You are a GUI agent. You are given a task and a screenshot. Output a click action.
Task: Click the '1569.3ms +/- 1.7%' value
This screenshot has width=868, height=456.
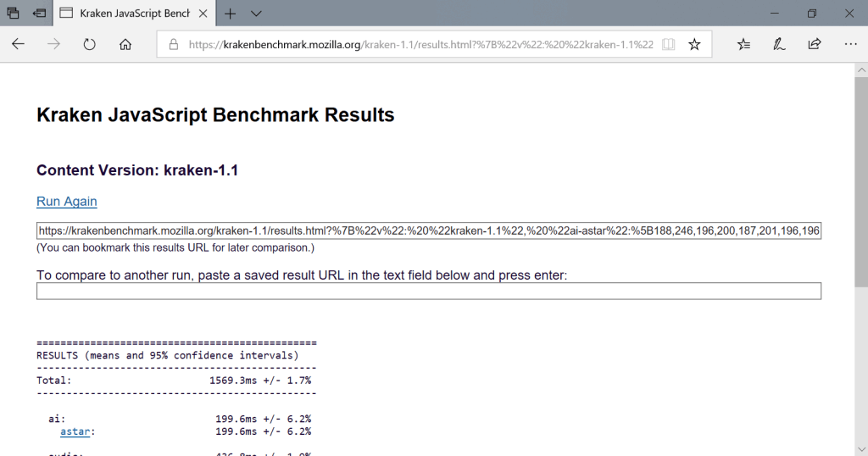(260, 381)
